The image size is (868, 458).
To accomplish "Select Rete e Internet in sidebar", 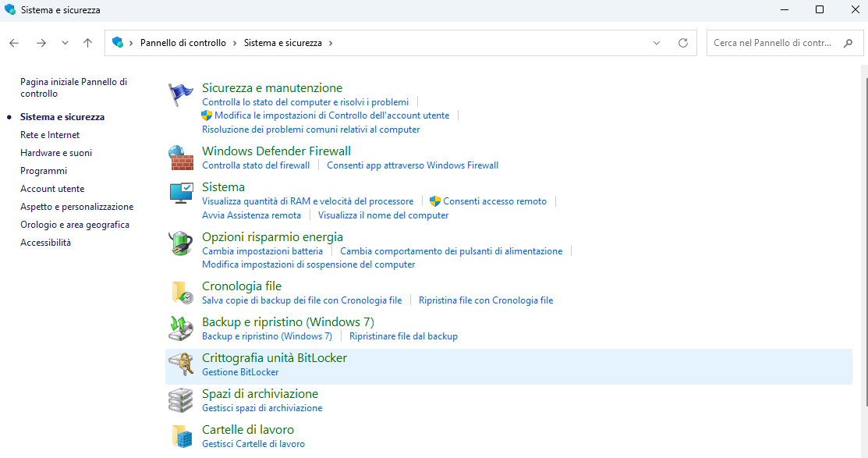I will tap(50, 134).
